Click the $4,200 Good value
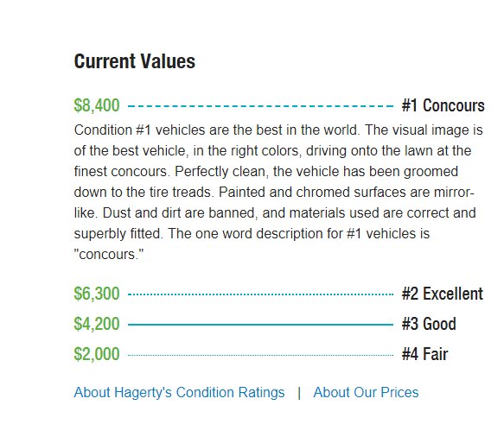 [x=97, y=324]
